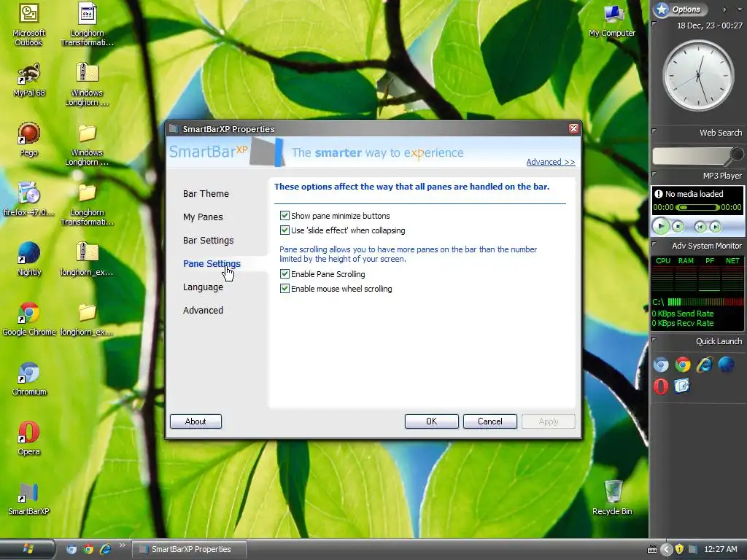Image resolution: width=747 pixels, height=560 pixels.
Task: Click the MP3 player seek progress bar
Action: [x=697, y=207]
